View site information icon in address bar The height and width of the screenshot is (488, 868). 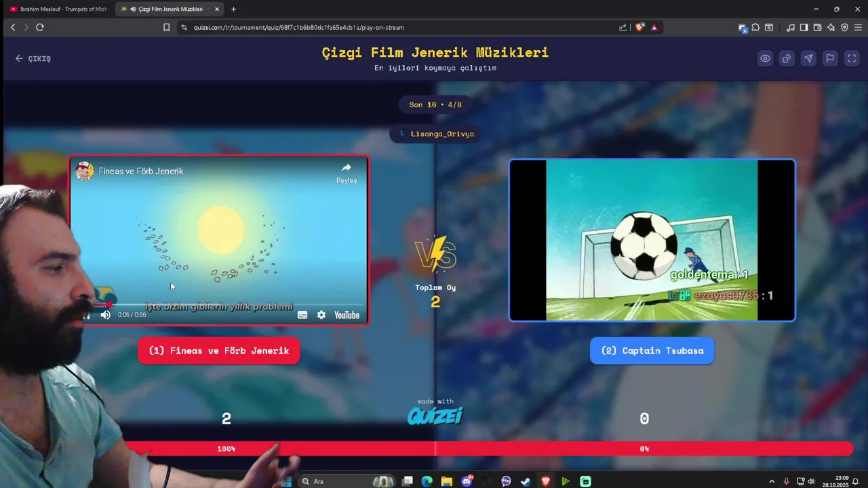point(184,27)
